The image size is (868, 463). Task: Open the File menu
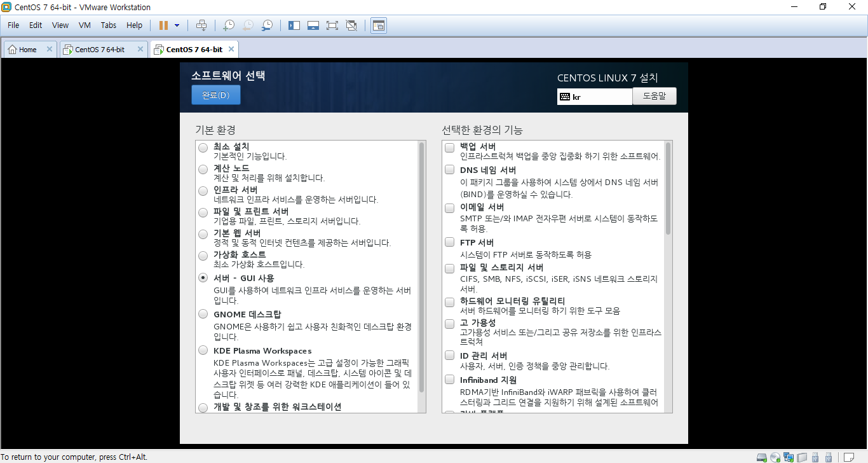pyautogui.click(x=13, y=25)
